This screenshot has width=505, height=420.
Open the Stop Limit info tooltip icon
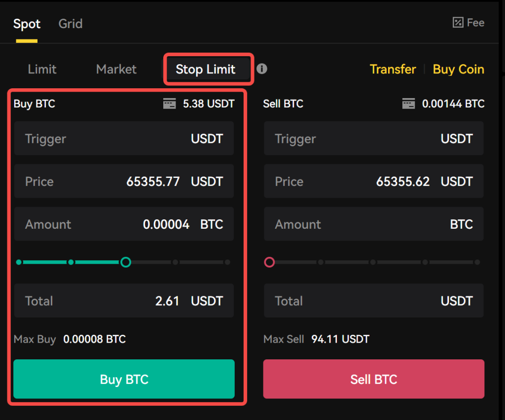[x=262, y=69]
